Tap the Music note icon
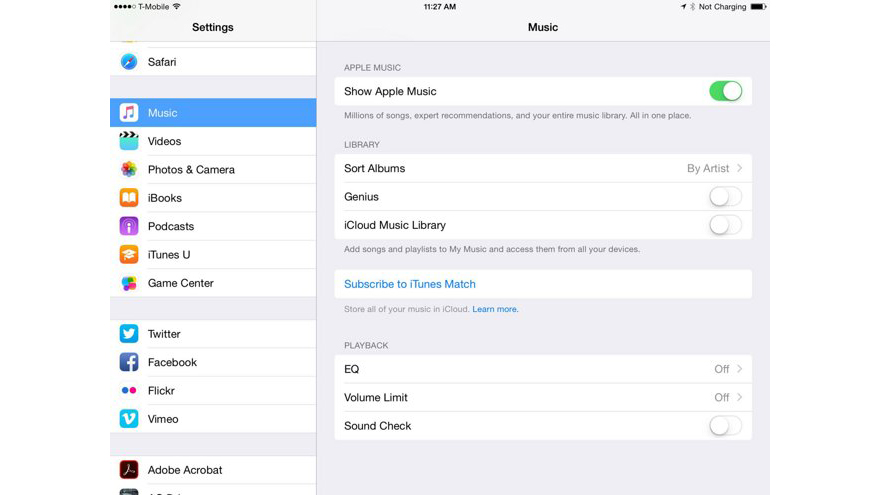This screenshot has width=880, height=495. pos(129,113)
